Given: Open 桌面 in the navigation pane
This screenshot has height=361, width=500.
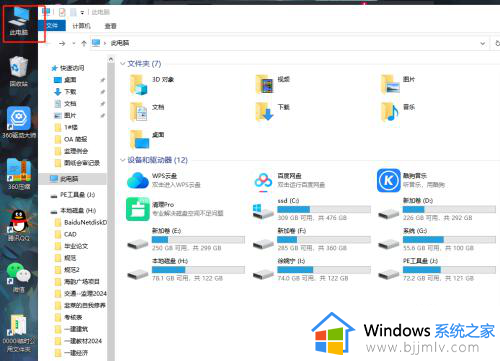Looking at the screenshot, I should [66, 80].
